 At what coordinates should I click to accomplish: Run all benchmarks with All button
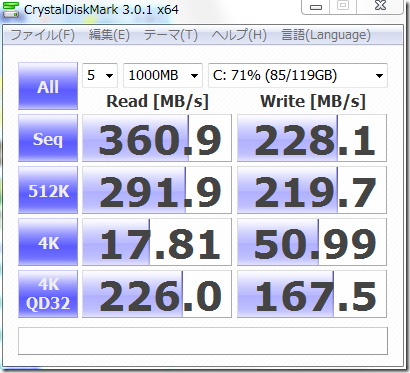(x=48, y=86)
